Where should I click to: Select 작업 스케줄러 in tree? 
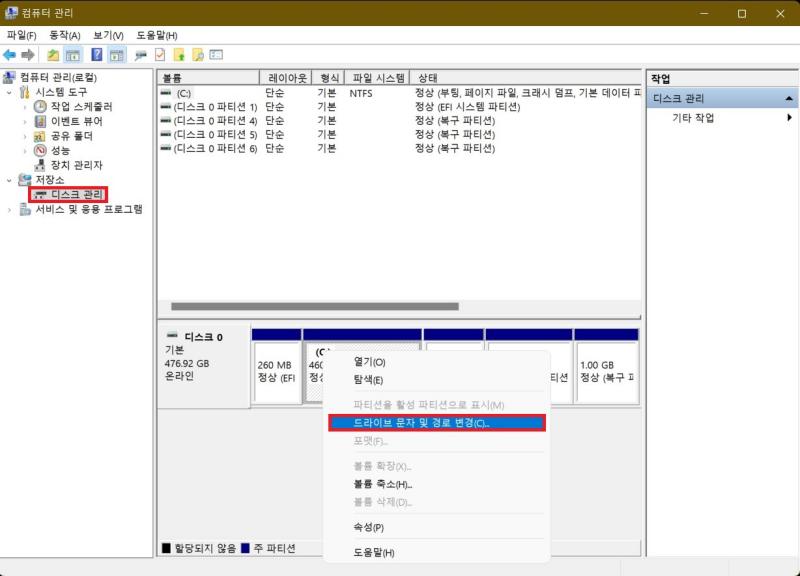81,107
